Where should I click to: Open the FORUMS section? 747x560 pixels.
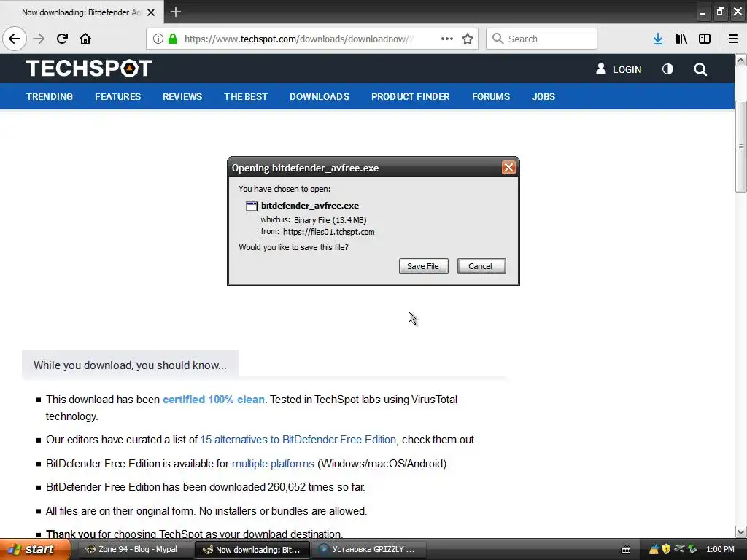(491, 97)
